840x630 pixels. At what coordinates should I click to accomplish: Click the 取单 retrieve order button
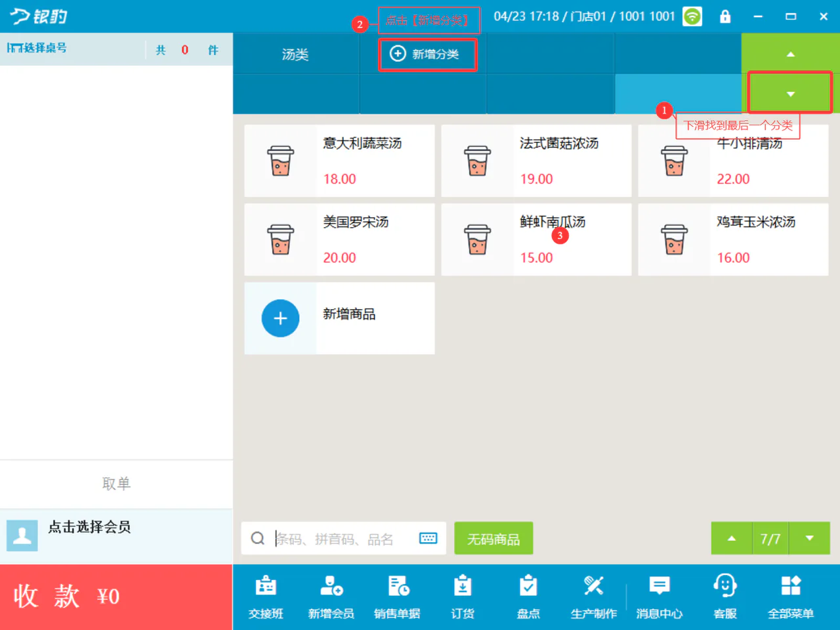[x=116, y=484]
